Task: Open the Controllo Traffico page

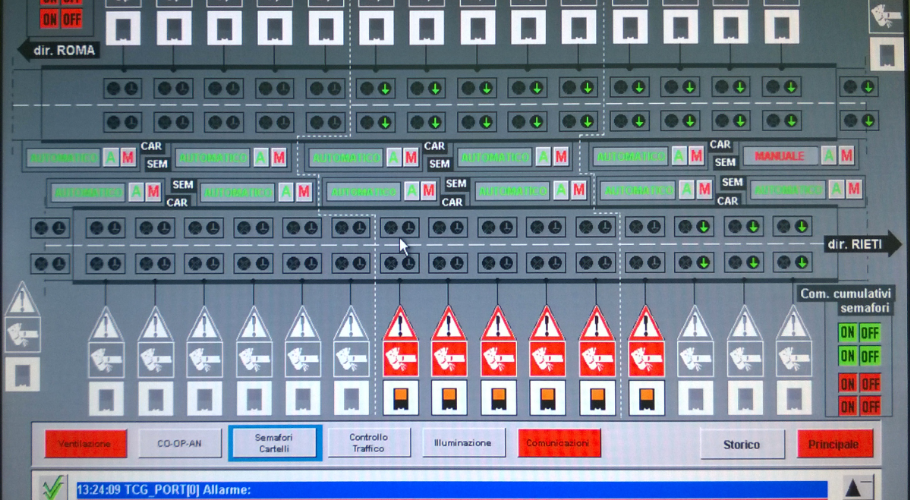Action: click(x=369, y=442)
